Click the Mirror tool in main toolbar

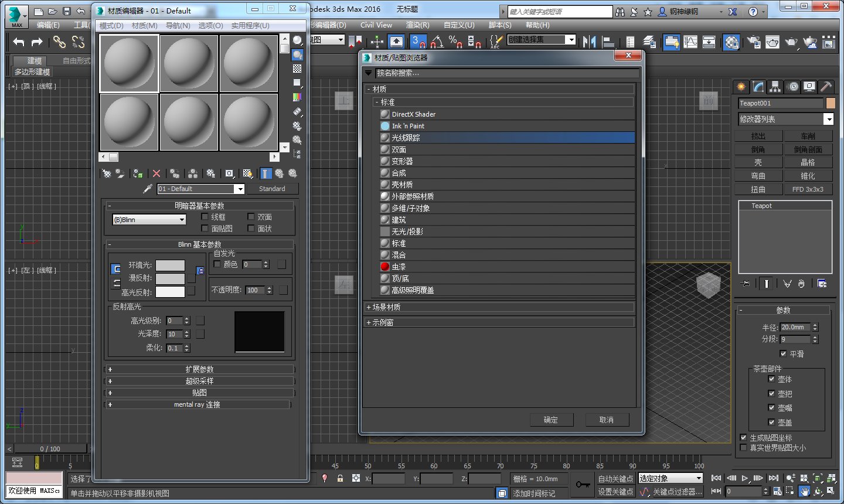coord(589,42)
